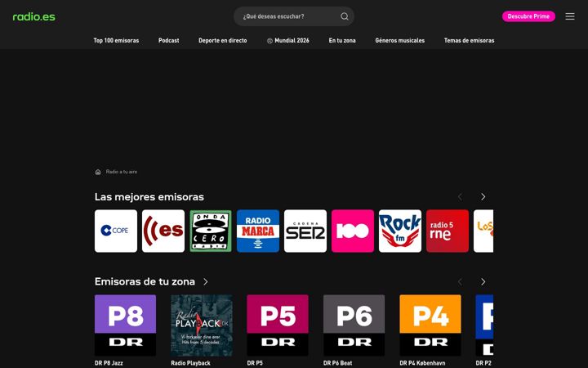The height and width of the screenshot is (368, 588).
Task: Click the DR P4 København title
Action: click(422, 363)
